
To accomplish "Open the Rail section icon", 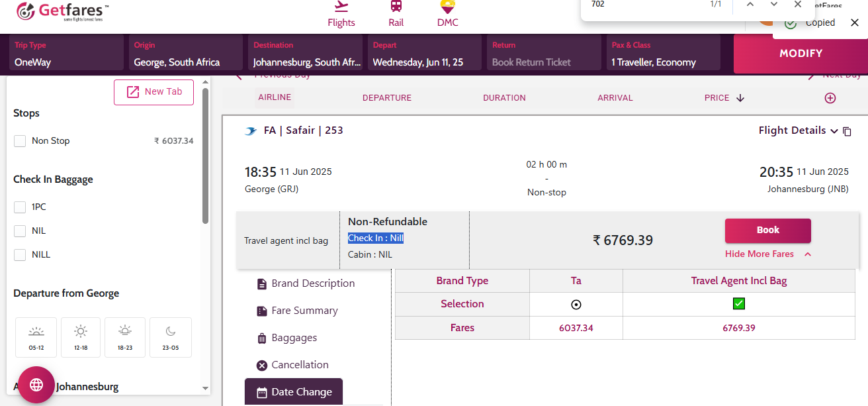I will (396, 7).
